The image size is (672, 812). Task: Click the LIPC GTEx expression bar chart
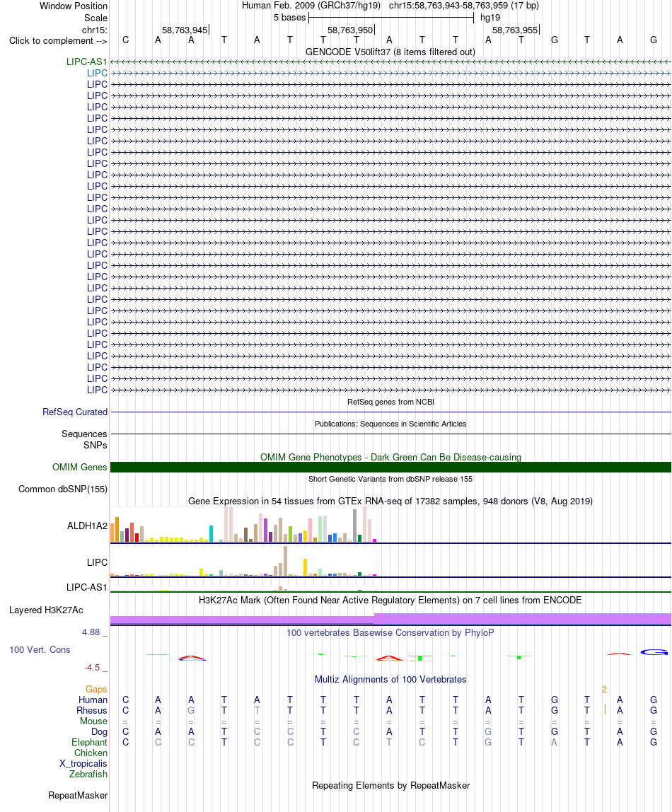243,562
